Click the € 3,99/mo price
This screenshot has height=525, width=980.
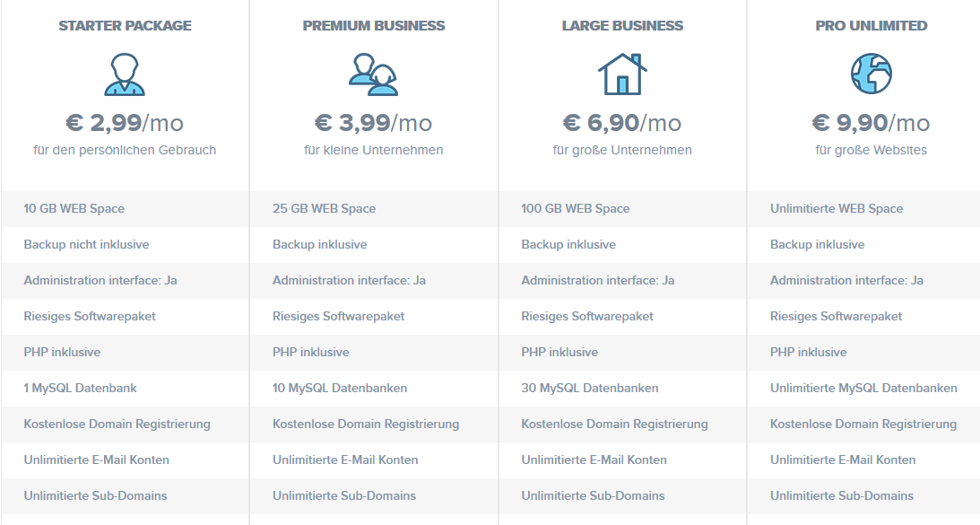point(373,123)
